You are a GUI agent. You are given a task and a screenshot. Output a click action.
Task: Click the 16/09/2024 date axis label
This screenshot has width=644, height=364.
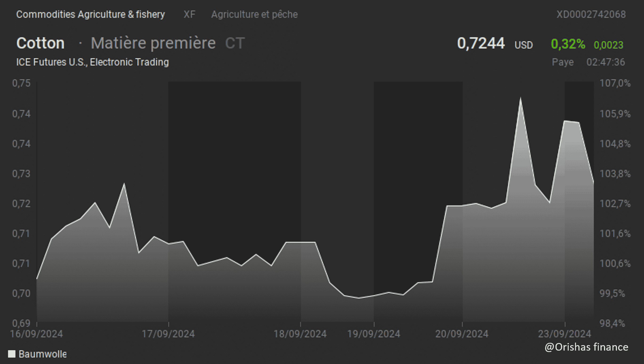36,334
